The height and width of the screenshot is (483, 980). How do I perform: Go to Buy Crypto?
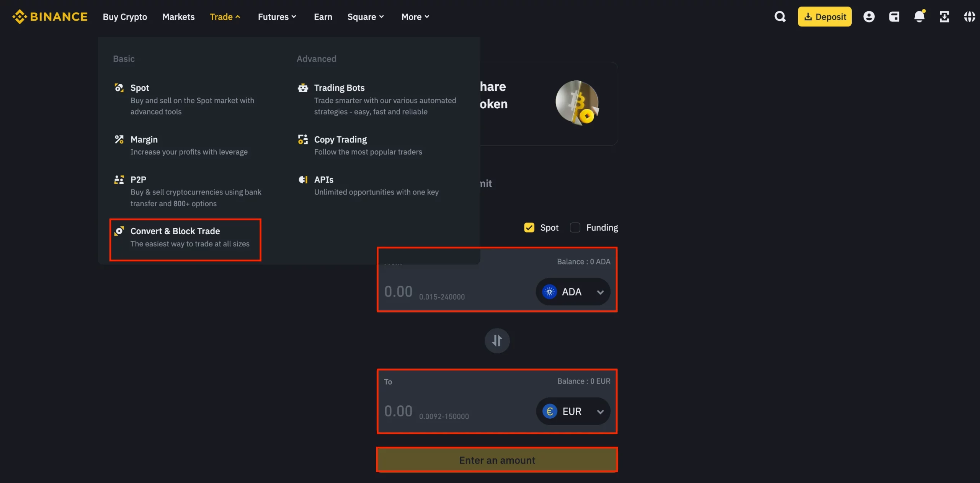(x=125, y=17)
